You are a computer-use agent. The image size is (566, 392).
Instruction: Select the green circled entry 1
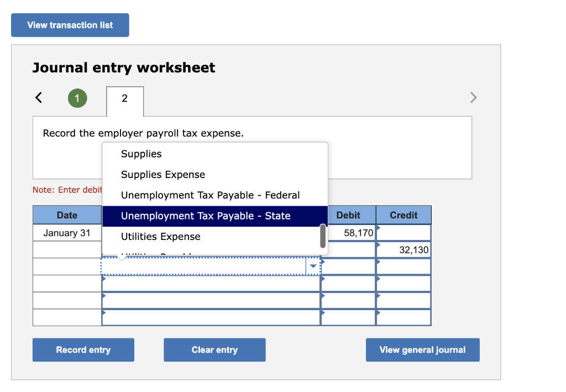pyautogui.click(x=77, y=97)
